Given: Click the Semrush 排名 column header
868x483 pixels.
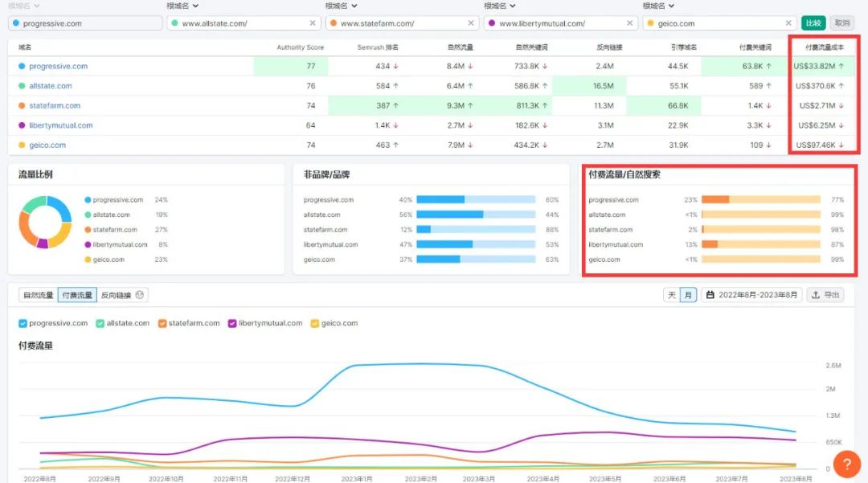Looking at the screenshot, I should [x=378, y=47].
